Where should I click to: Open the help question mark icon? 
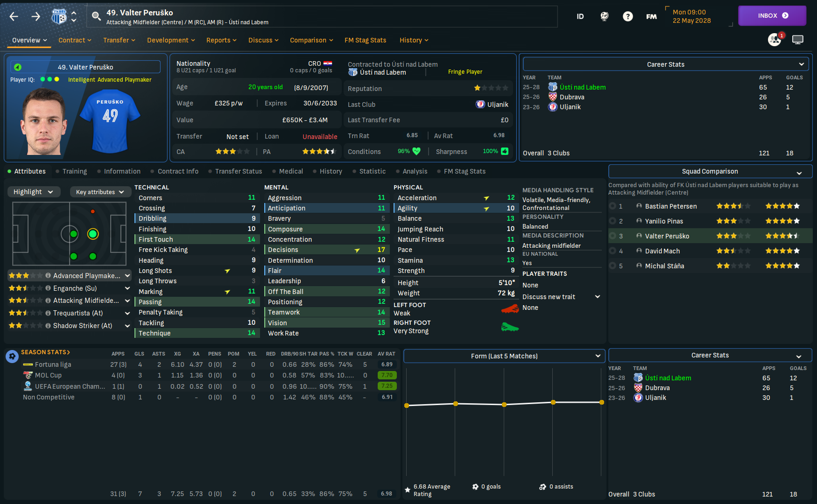coord(628,16)
